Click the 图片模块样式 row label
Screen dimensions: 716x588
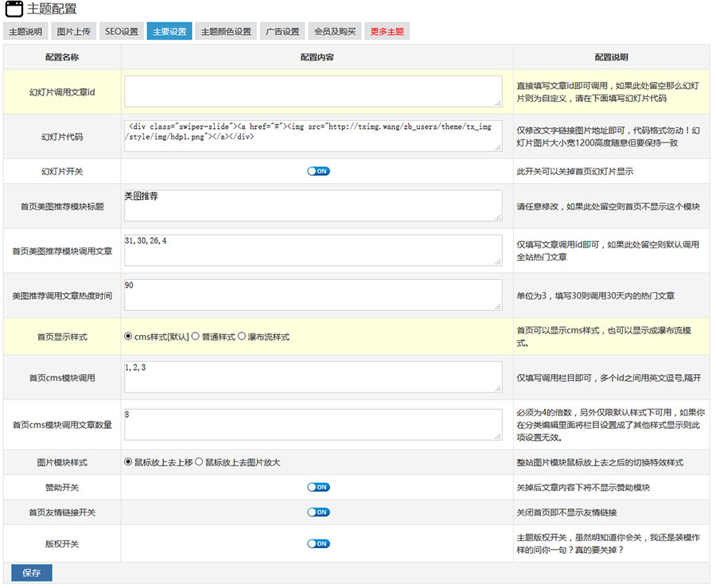click(62, 462)
